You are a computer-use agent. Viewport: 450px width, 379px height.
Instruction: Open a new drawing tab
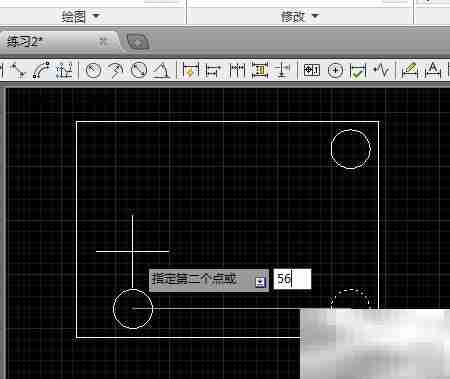(138, 42)
